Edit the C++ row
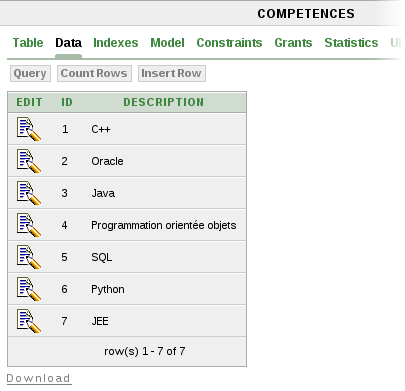Viewport: 405px width, 391px height. 29,129
